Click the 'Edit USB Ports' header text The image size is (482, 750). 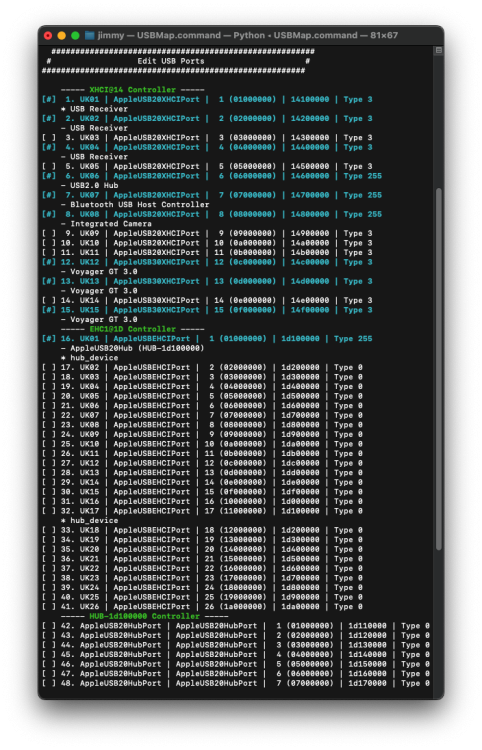171,61
